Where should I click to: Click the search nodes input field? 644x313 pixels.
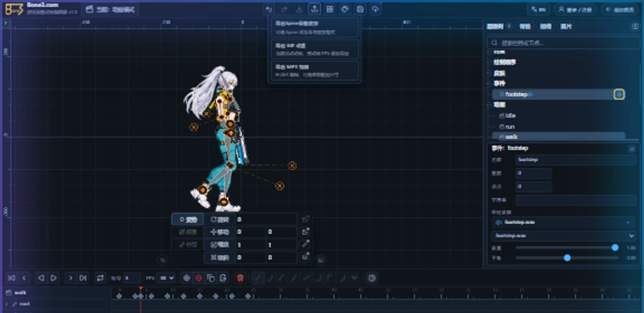tap(563, 43)
